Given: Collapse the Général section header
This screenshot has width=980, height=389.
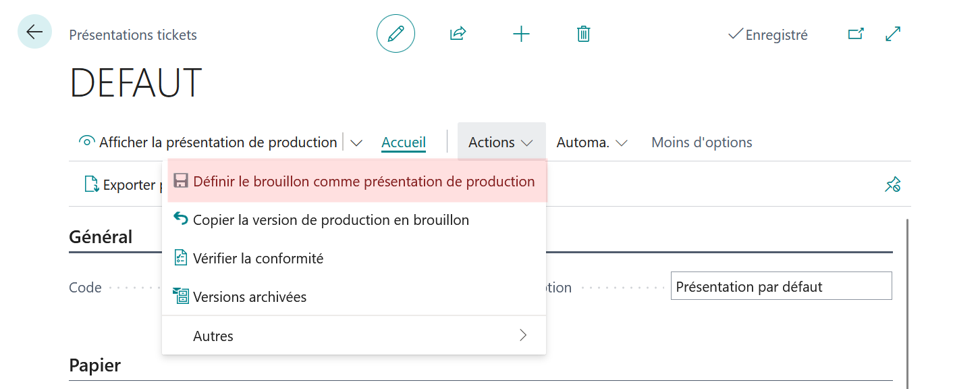Looking at the screenshot, I should (x=101, y=237).
